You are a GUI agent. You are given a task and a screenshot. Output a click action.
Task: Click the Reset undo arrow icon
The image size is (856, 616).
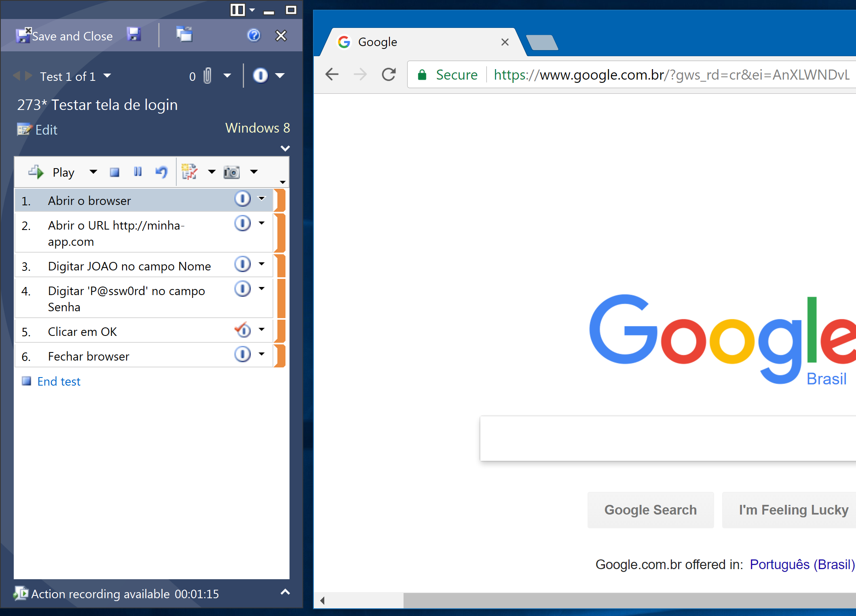[161, 172]
